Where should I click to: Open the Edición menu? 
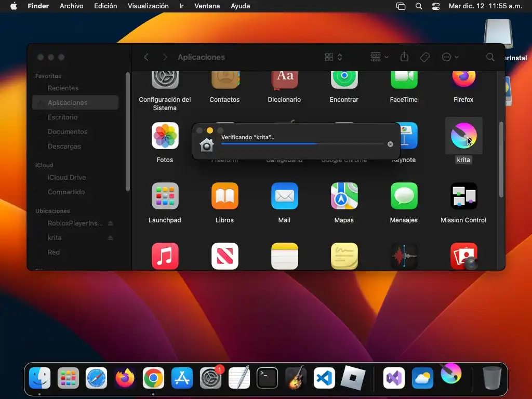tap(105, 6)
